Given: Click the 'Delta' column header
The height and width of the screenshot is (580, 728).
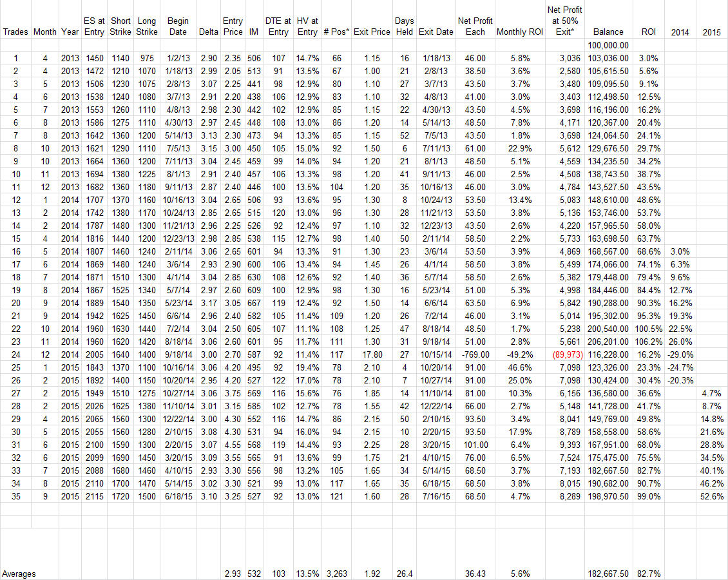Looking at the screenshot, I should tap(209, 32).
